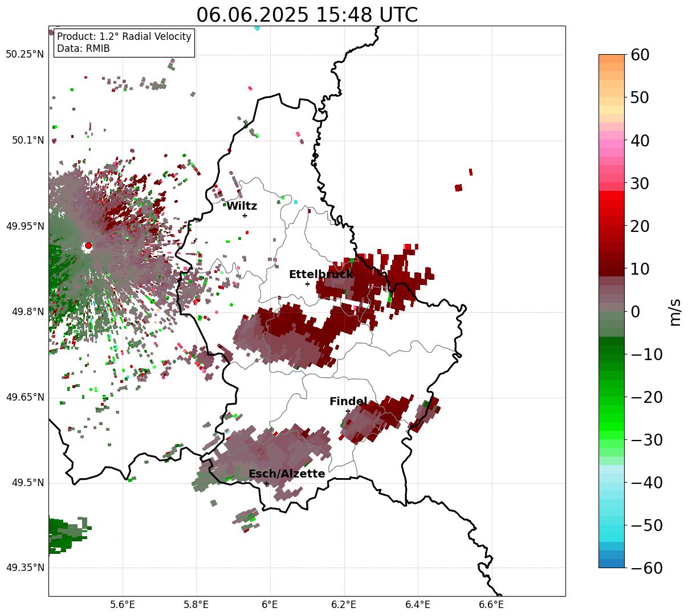Click the cyan colorbar segment near −50

[x=612, y=525]
